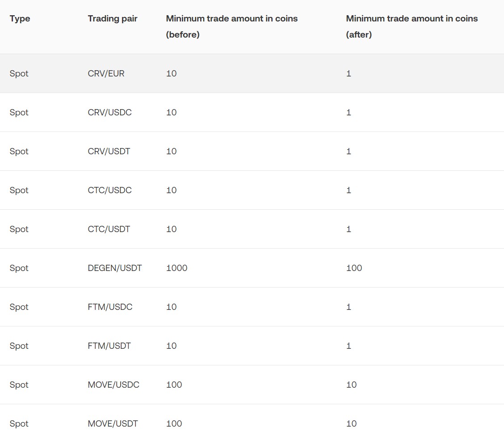Viewport: 504px width, 436px height.
Task: Click before value 10 in CTC/USDT row
Action: pos(171,229)
